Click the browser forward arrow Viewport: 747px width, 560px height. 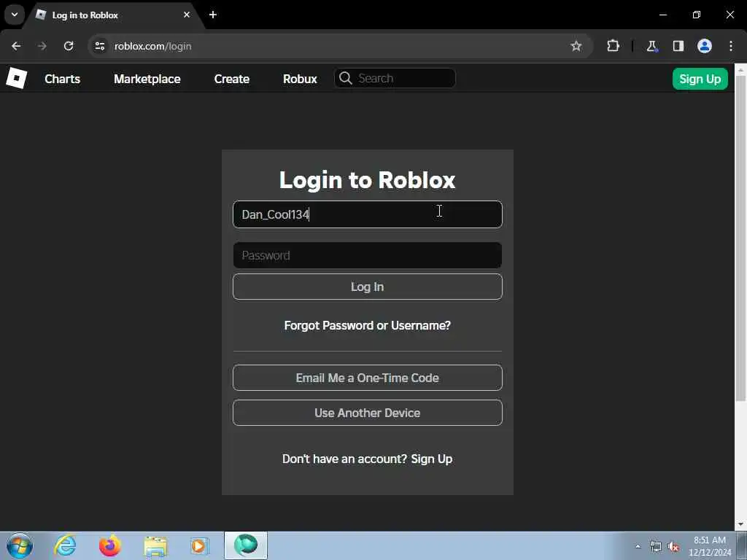pyautogui.click(x=42, y=46)
